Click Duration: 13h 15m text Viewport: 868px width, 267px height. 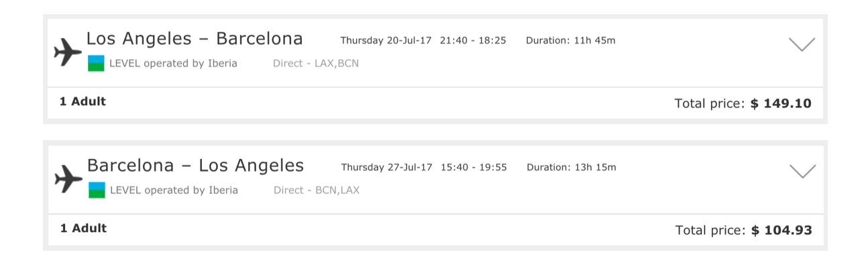(571, 167)
